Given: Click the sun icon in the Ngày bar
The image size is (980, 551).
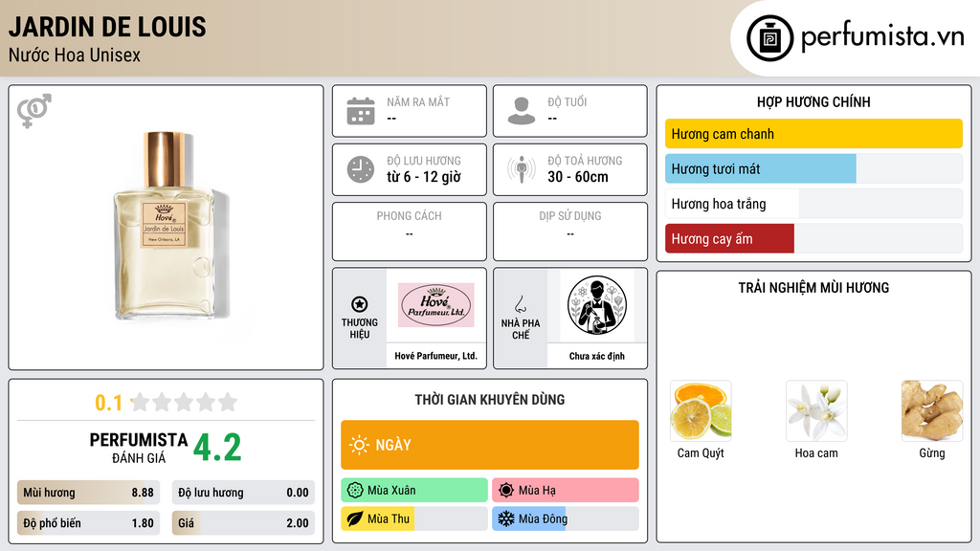Looking at the screenshot, I should pos(359,445).
